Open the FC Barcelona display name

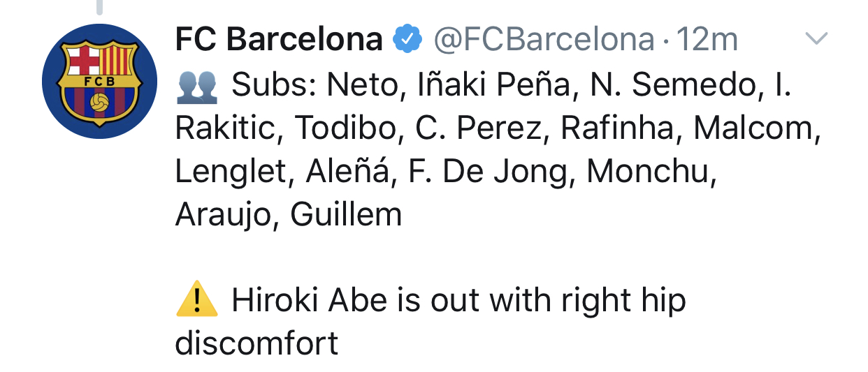pos(279,40)
